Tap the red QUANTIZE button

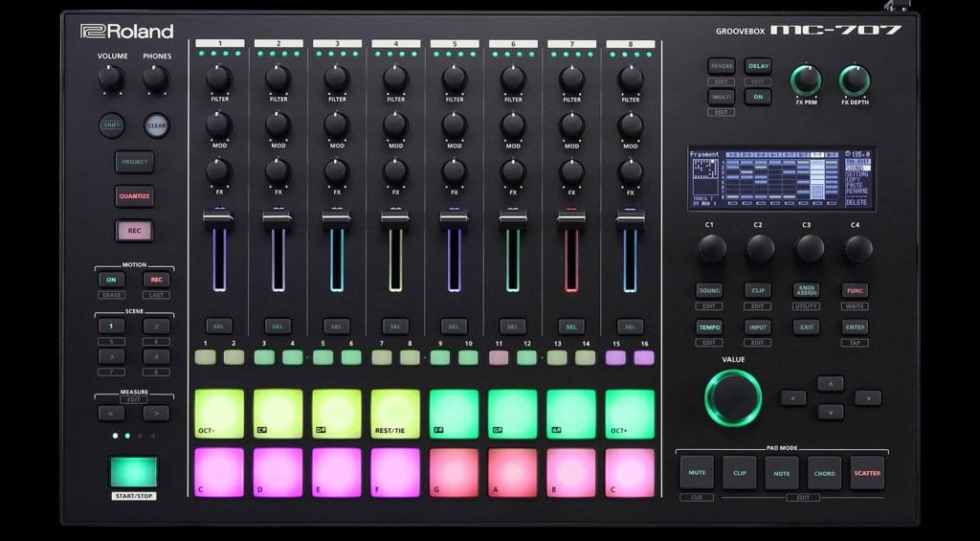(x=134, y=196)
